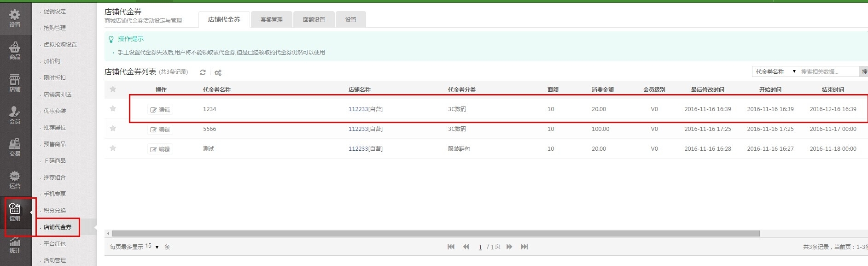The height and width of the screenshot is (266, 868).
Task: Open 抢购管理 in the submenu
Action: click(x=55, y=28)
